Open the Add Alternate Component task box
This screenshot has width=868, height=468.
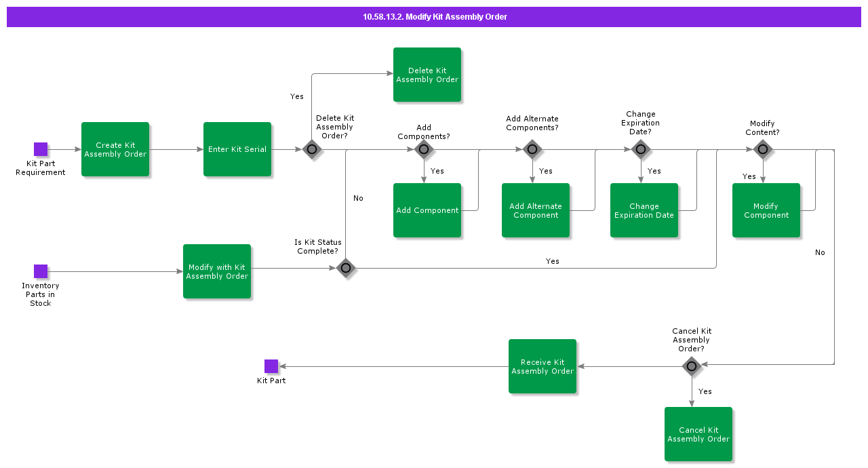[536, 210]
